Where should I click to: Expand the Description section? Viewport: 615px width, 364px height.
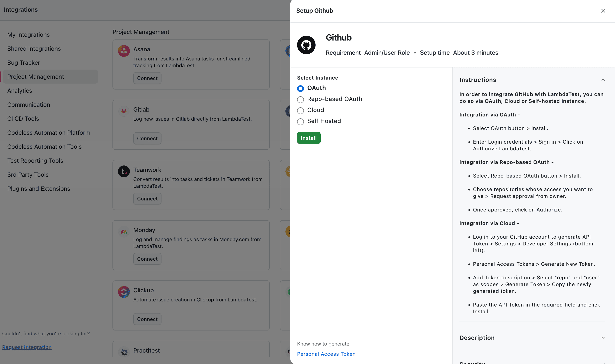[x=603, y=338]
